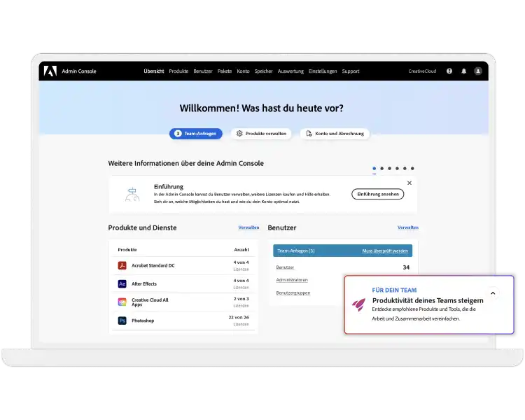Go to the Support tab
Image resolution: width=525 pixels, height=420 pixels.
tap(351, 71)
